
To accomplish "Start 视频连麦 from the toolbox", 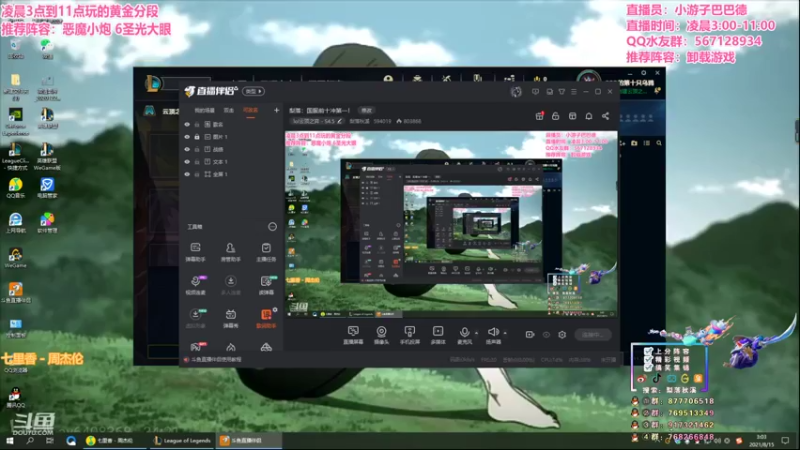I will pyautogui.click(x=195, y=285).
